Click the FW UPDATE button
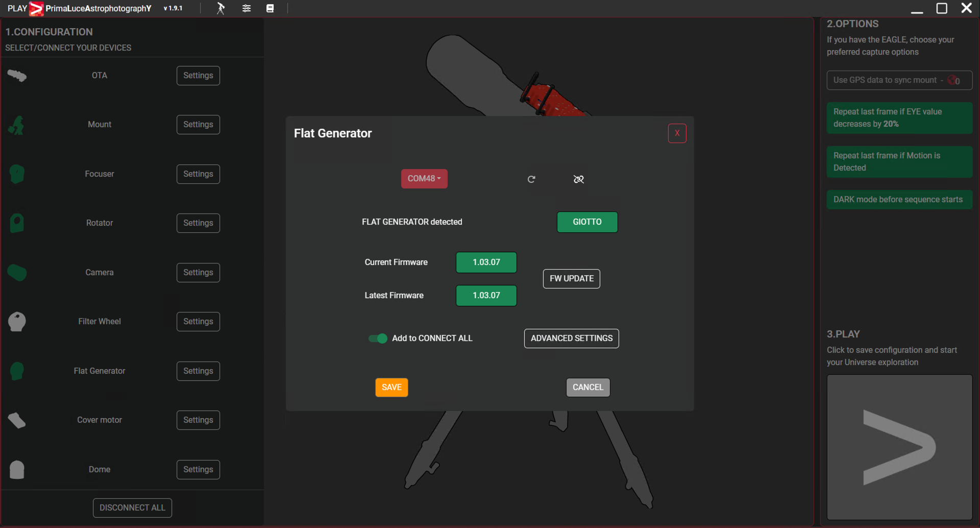 [572, 279]
